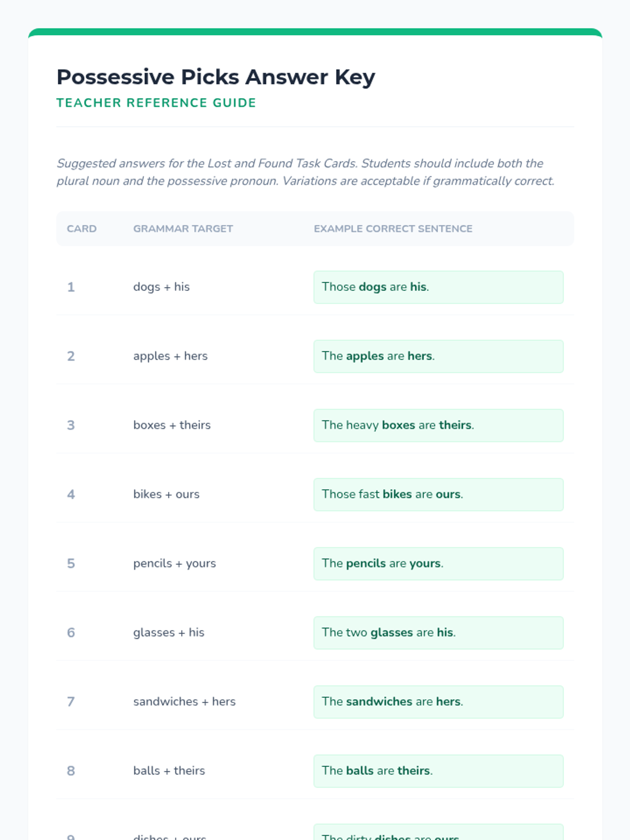Image resolution: width=630 pixels, height=840 pixels.
Task: Select 'The apples are hers.' sentence box
Action: point(438,356)
